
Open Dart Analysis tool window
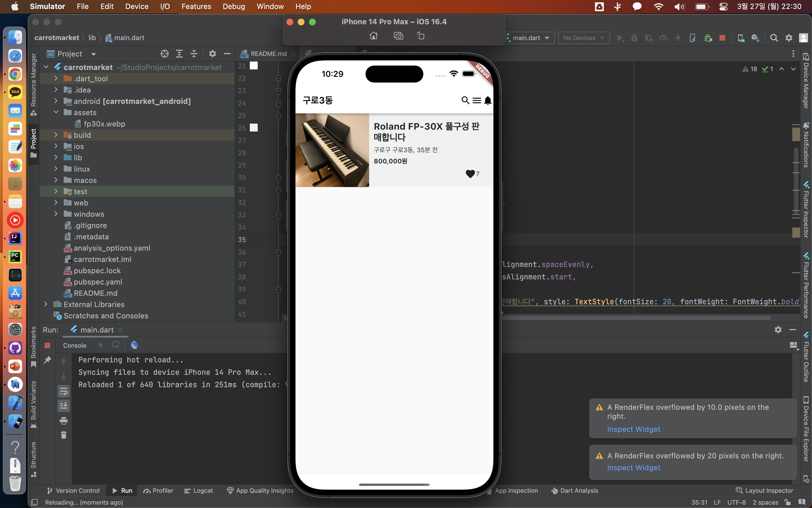[575, 491]
